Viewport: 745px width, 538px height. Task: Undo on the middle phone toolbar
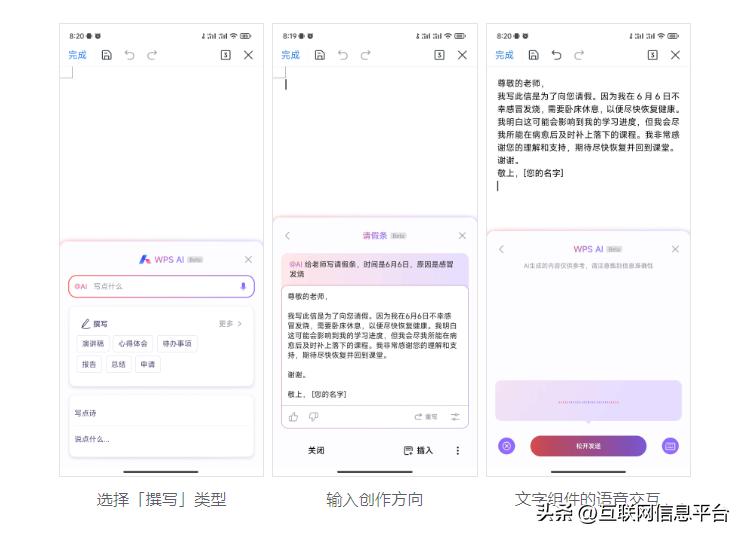tap(343, 55)
